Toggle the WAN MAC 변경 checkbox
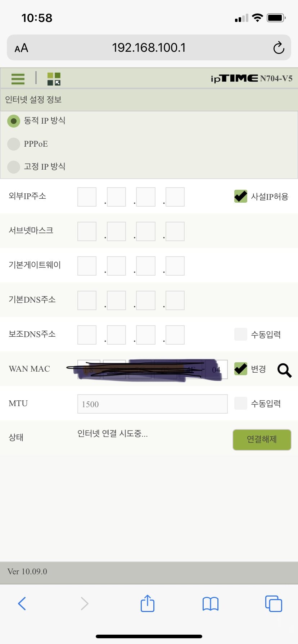Viewport: 298px width, 644px height. click(241, 369)
